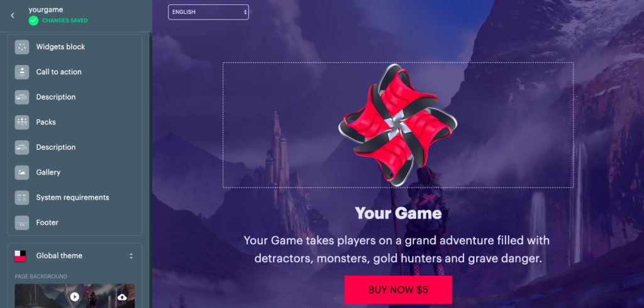Click the game description paragraph

point(397,249)
